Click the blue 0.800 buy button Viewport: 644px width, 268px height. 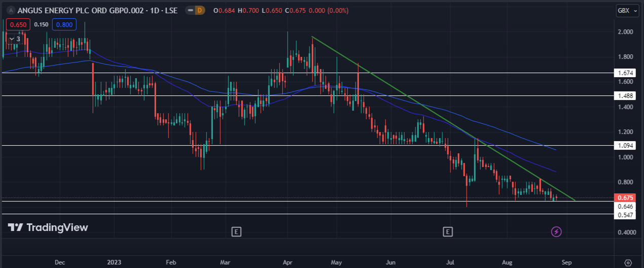pos(64,24)
